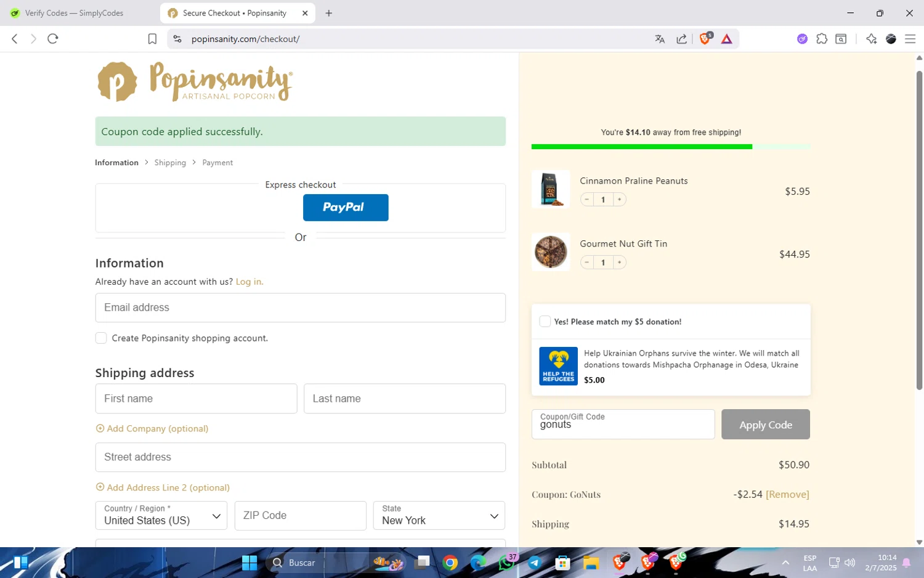Remove the GoNuts coupon
This screenshot has width=924, height=578.
pos(787,494)
